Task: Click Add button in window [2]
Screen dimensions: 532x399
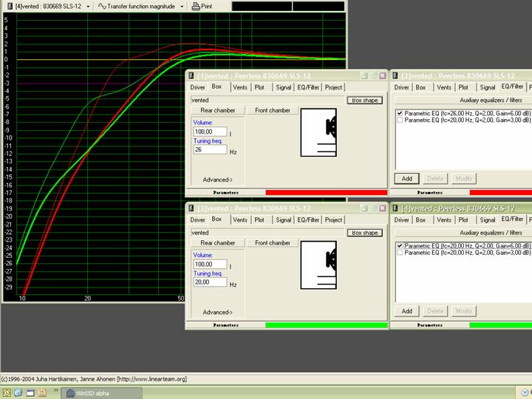Action: 406,178
